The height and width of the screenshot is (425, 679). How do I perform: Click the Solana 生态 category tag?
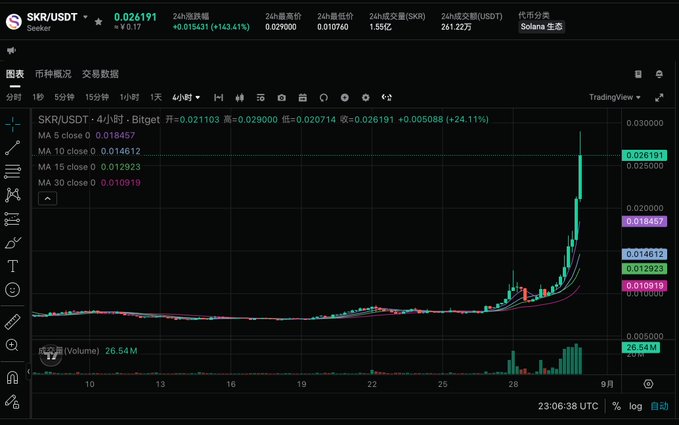pyautogui.click(x=541, y=26)
